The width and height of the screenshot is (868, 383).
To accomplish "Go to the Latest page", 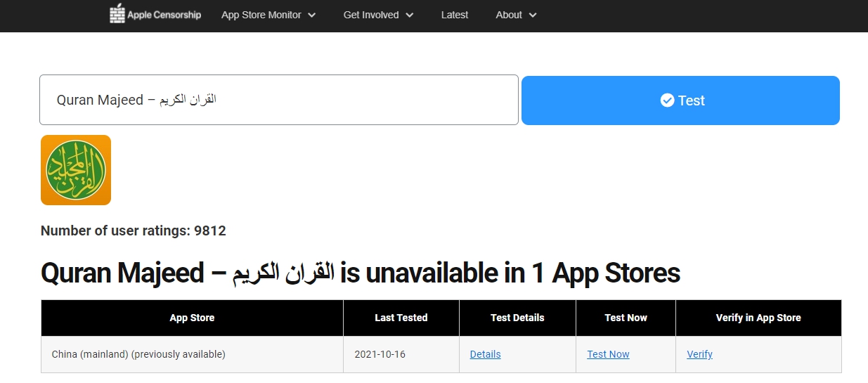I will (x=455, y=15).
